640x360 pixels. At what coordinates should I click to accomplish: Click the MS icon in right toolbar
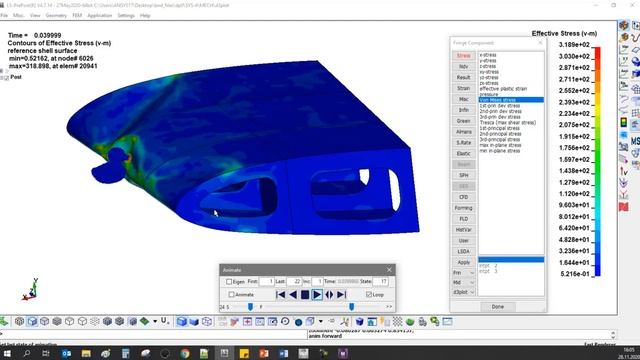[636, 141]
